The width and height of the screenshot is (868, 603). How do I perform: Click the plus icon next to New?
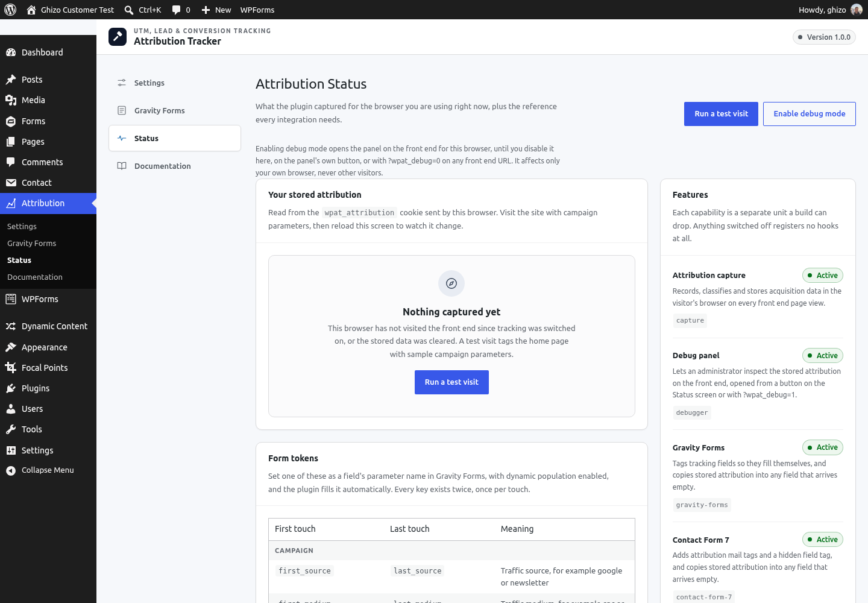(206, 10)
